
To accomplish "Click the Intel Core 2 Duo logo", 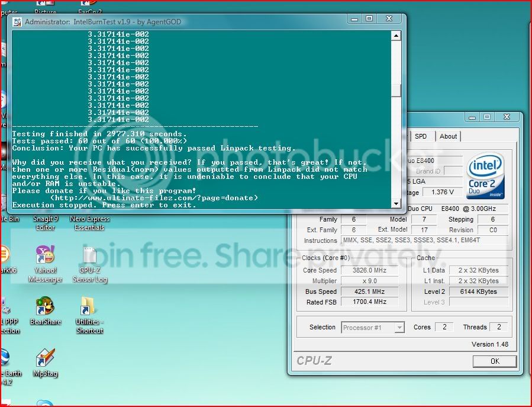I will point(485,175).
